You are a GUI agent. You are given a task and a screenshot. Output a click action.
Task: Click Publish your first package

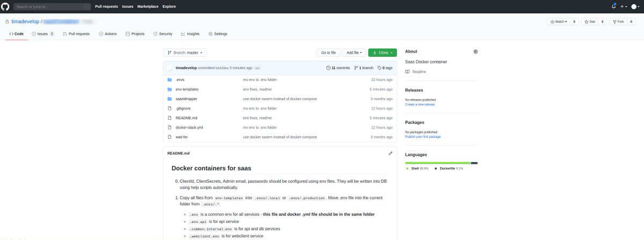[x=423, y=137]
